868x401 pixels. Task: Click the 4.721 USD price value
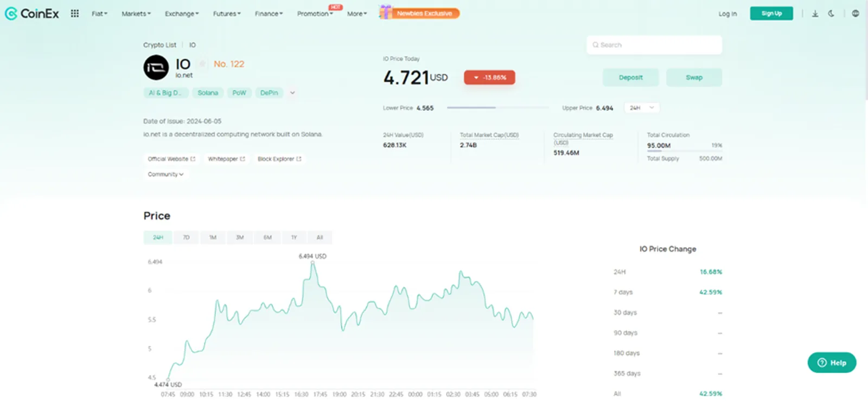pos(416,77)
